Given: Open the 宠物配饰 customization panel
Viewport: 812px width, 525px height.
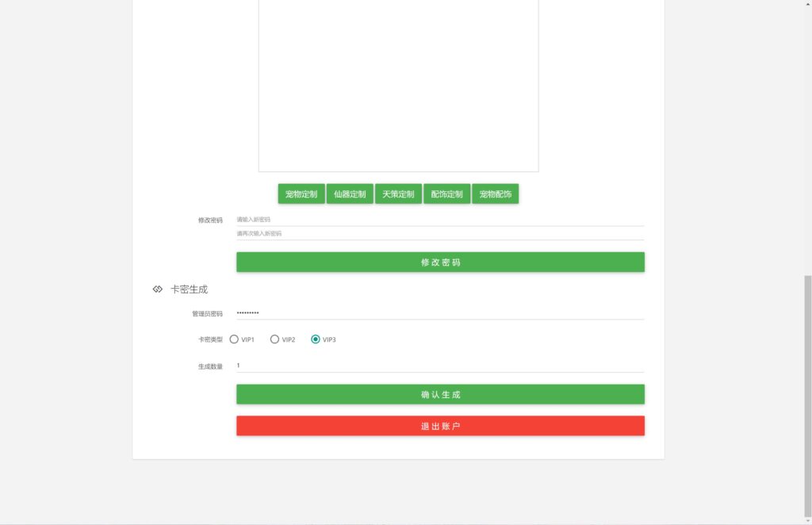Looking at the screenshot, I should coord(495,194).
